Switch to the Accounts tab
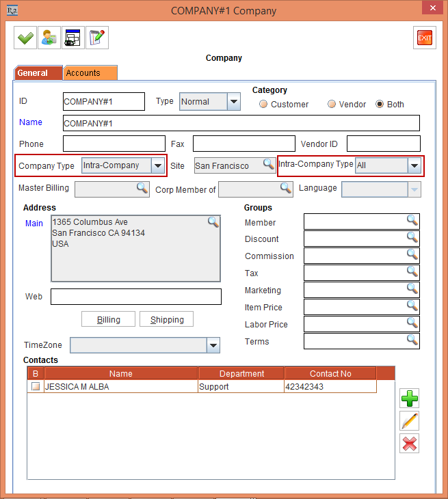Screen dimensions: 448x499 (90, 73)
